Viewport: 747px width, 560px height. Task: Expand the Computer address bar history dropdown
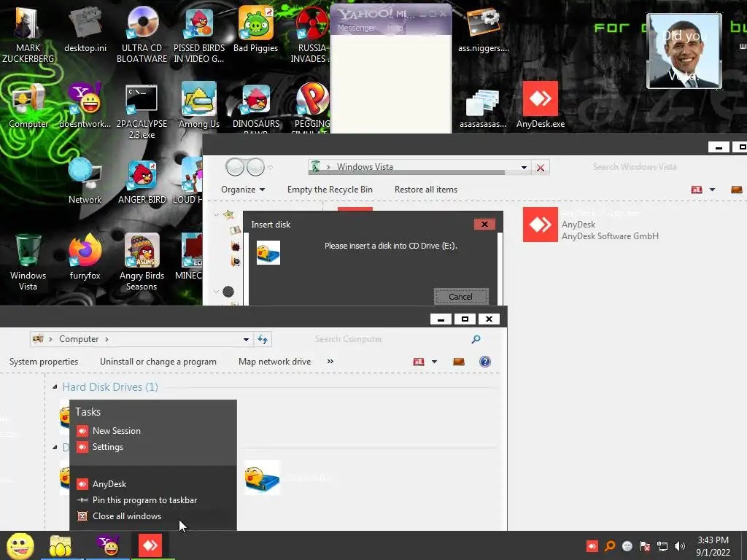(x=246, y=340)
